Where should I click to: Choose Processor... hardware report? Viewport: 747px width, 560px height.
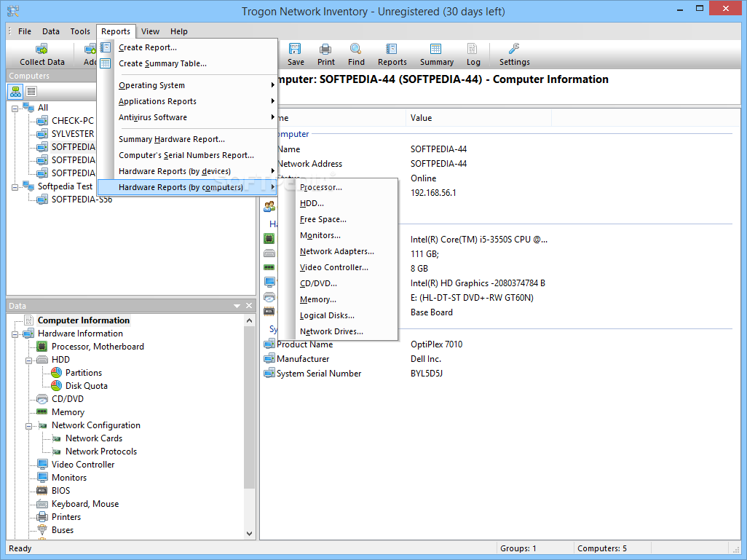338,187
